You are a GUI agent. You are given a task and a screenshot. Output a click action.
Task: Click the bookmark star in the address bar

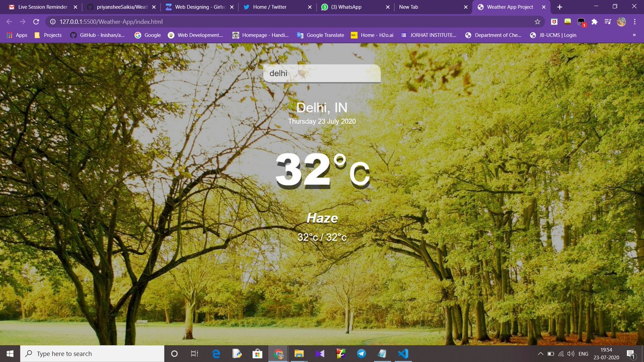pyautogui.click(x=537, y=23)
